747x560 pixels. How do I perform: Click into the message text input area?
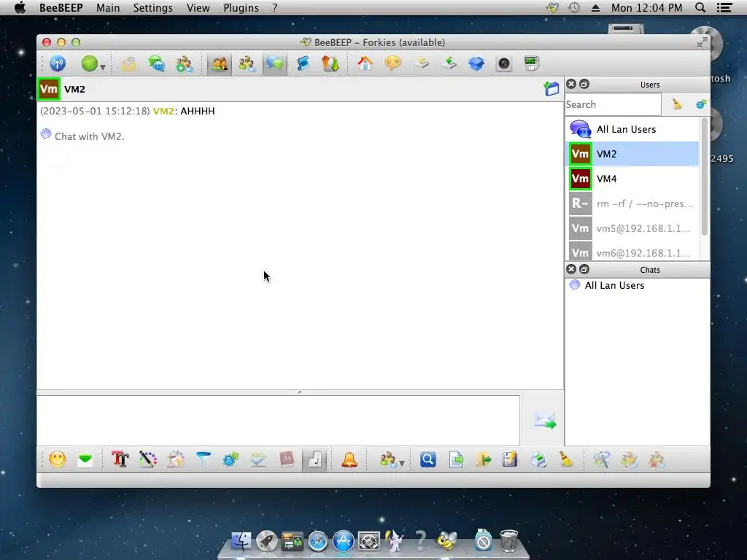(278, 421)
